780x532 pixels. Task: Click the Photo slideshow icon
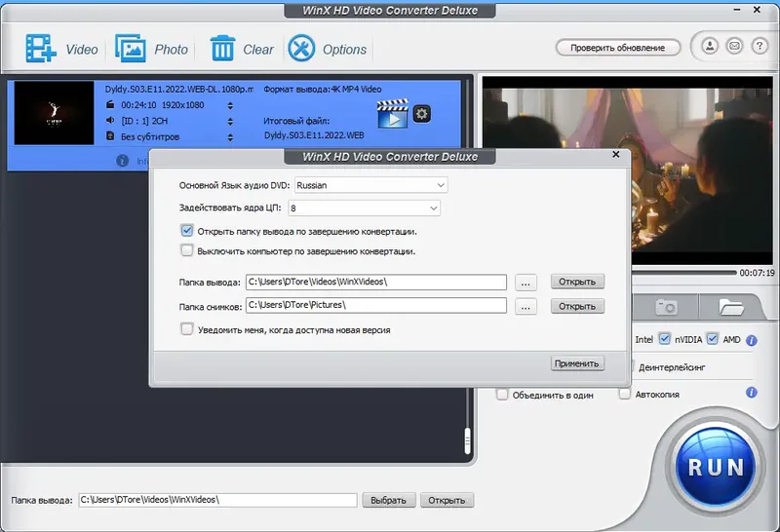pos(131,48)
